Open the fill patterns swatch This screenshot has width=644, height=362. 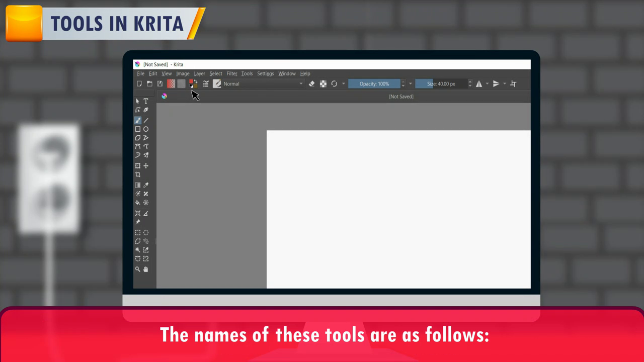coord(181,84)
